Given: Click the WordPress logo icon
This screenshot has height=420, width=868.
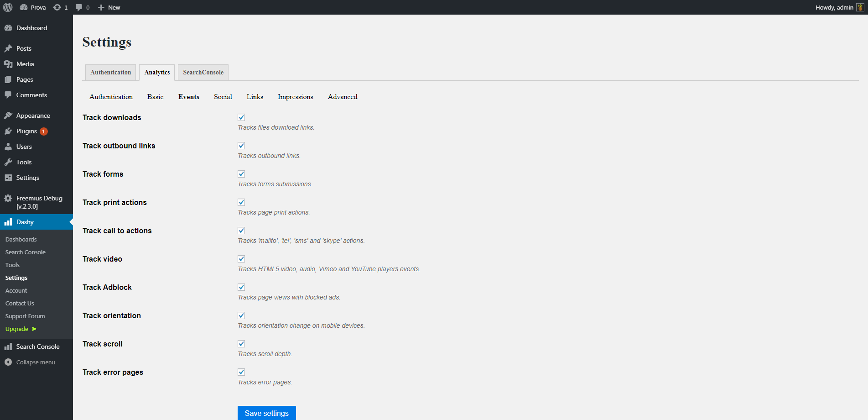Looking at the screenshot, I should pos(8,7).
